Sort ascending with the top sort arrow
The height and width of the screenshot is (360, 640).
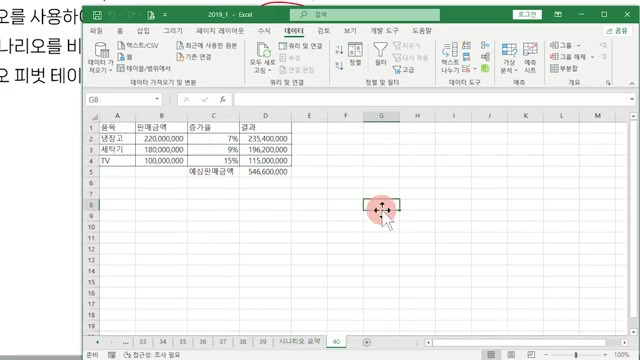pyautogui.click(x=339, y=50)
